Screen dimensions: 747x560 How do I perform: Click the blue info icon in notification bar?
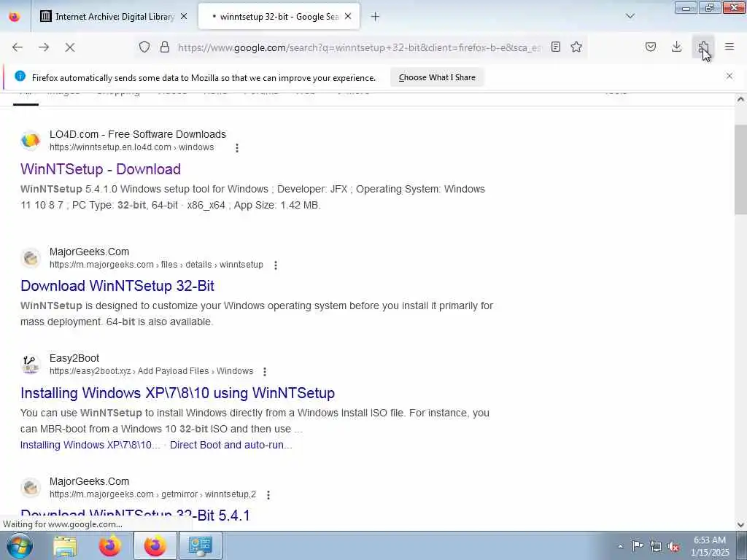click(20, 76)
